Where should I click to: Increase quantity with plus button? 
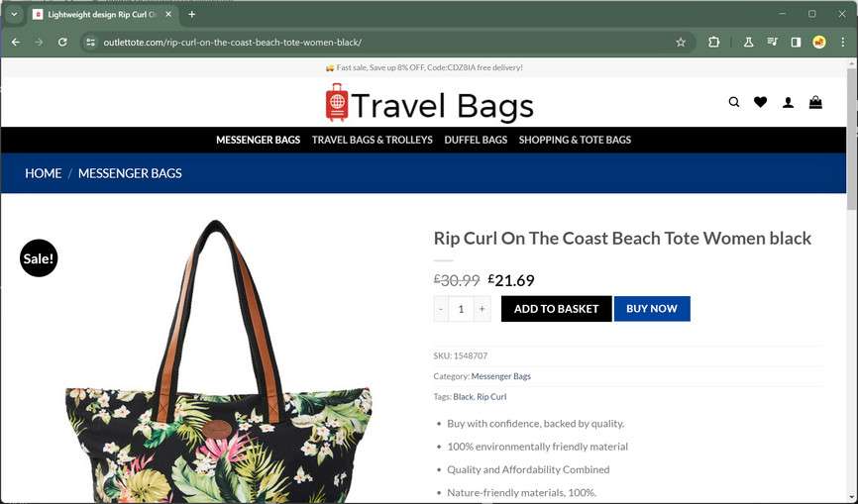483,309
